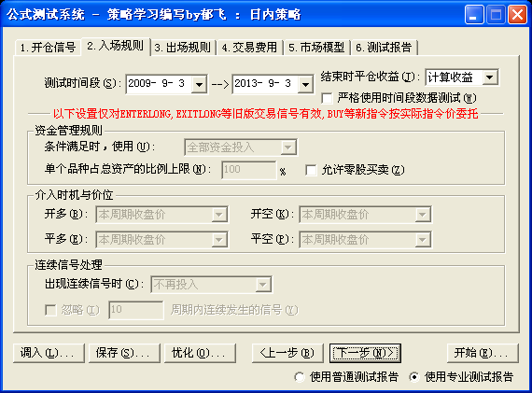Advance with 下一步(N)> button

tap(366, 353)
